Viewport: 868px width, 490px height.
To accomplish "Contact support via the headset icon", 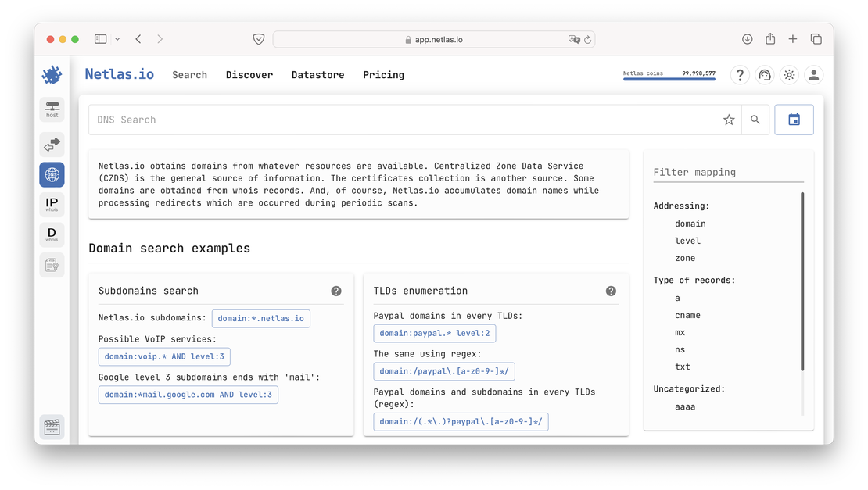I will pos(765,75).
